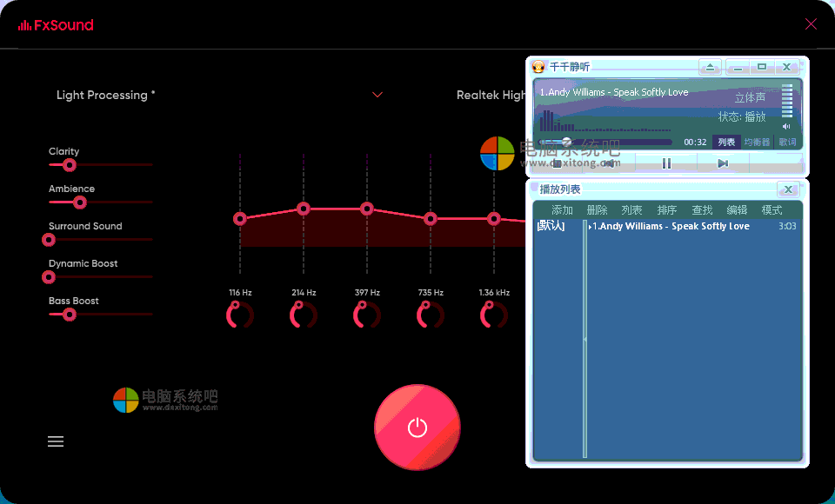Viewport: 835px width, 504px height.
Task: Click the 状态: 播放 status text
Action: tap(742, 116)
